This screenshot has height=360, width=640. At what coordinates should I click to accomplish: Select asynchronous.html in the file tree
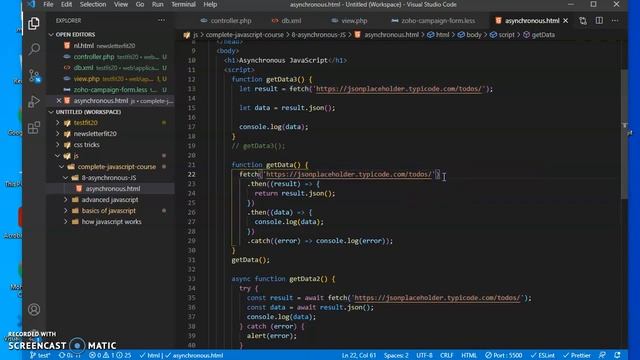pos(113,189)
